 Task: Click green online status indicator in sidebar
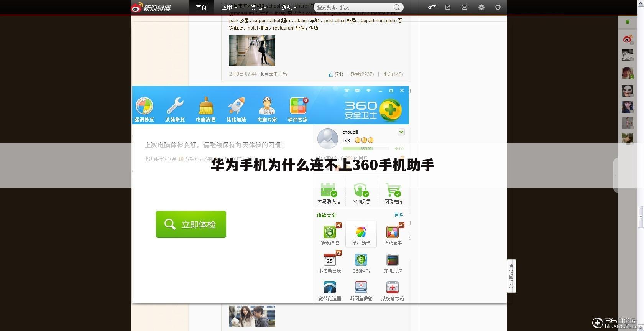628,22
